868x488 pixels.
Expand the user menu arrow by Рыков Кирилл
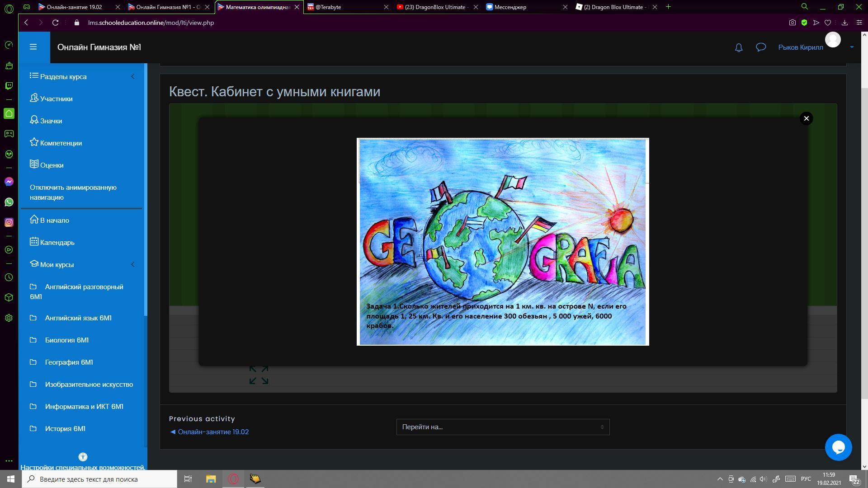coord(852,47)
